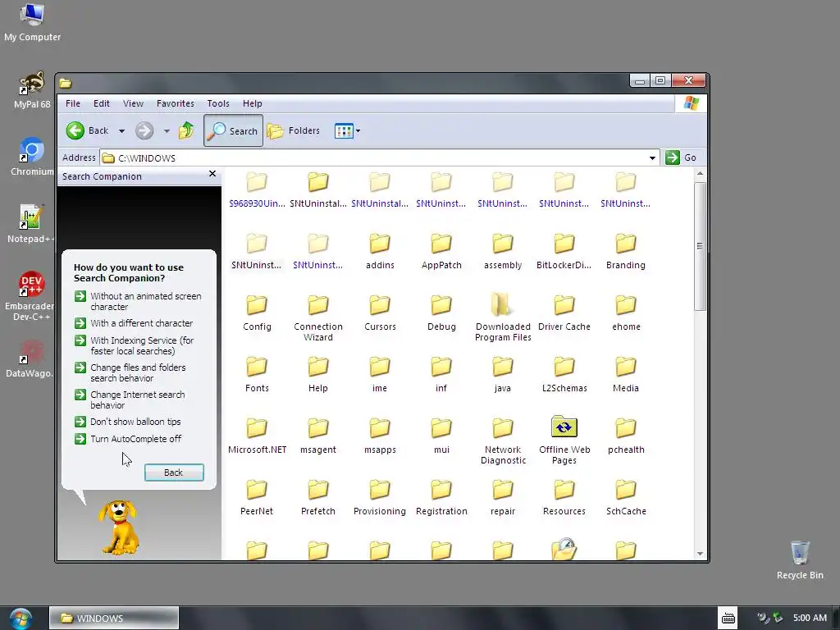Expand the Forward history dropdown arrow

pos(167,130)
